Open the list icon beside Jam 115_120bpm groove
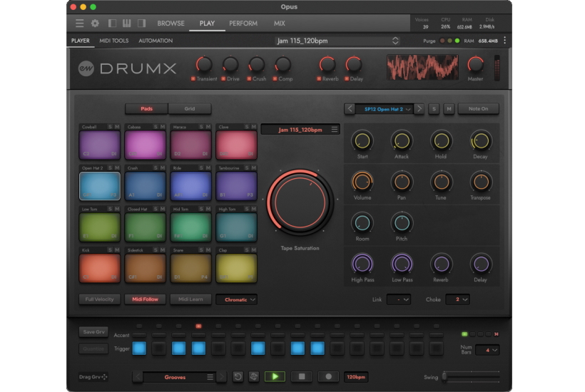The image size is (585, 392). click(x=335, y=129)
